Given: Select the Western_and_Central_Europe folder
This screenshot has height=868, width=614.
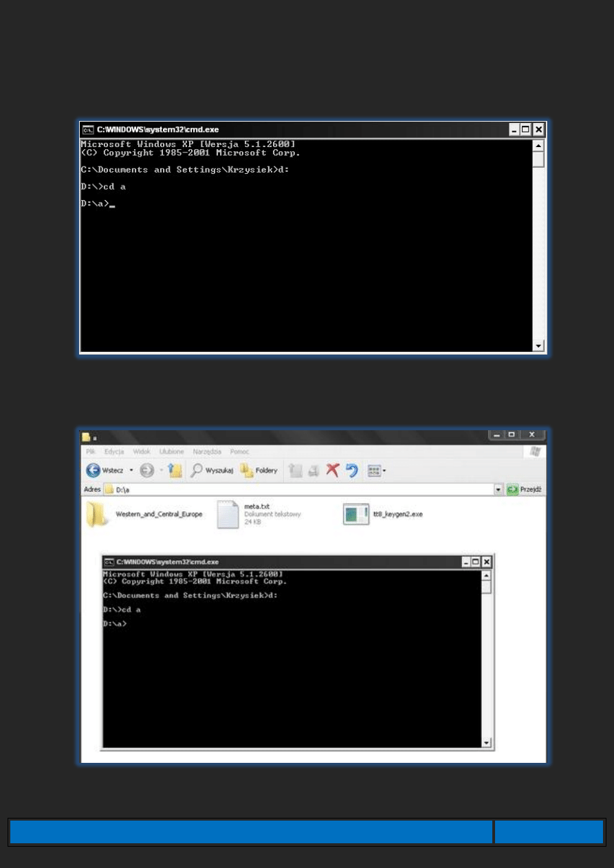Looking at the screenshot, I should coord(96,514).
